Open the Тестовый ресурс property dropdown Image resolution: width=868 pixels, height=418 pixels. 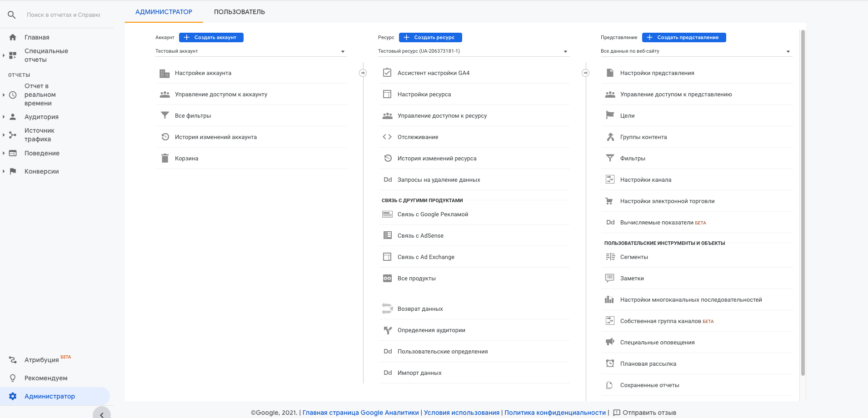pyautogui.click(x=474, y=51)
